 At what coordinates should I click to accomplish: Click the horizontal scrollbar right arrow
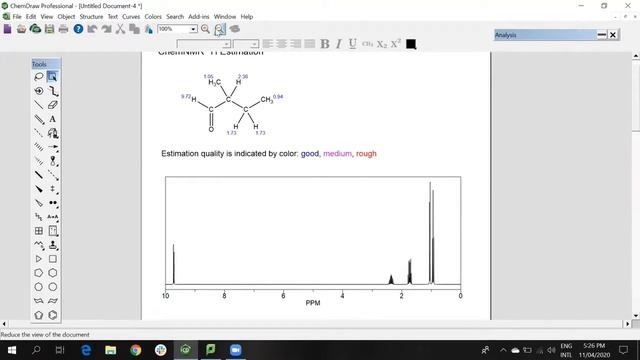[x=628, y=324]
